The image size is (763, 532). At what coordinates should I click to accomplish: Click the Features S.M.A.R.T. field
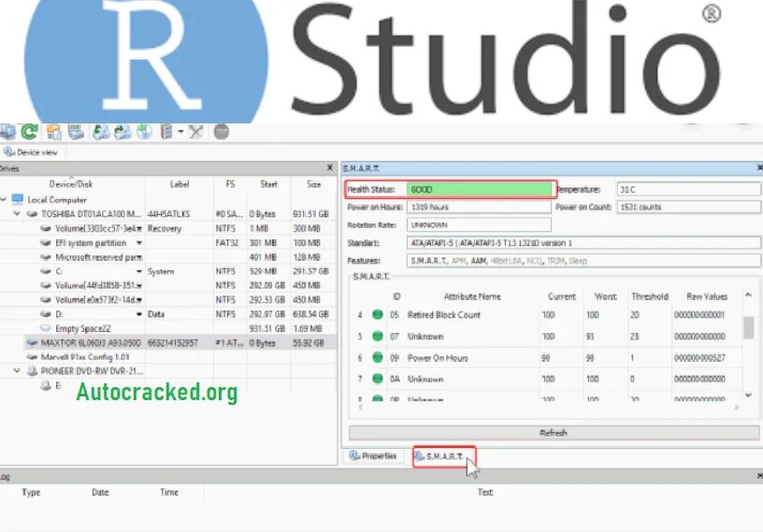tap(583, 261)
